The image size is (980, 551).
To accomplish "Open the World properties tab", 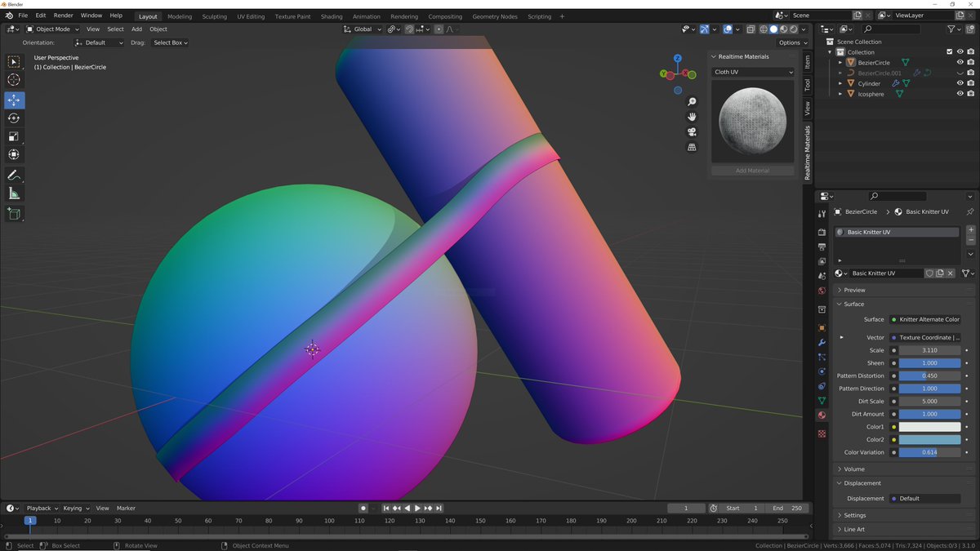I will tap(822, 291).
